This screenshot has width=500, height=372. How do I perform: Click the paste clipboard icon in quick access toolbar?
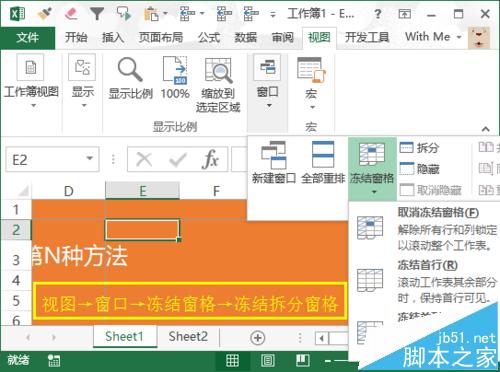pyautogui.click(x=151, y=14)
